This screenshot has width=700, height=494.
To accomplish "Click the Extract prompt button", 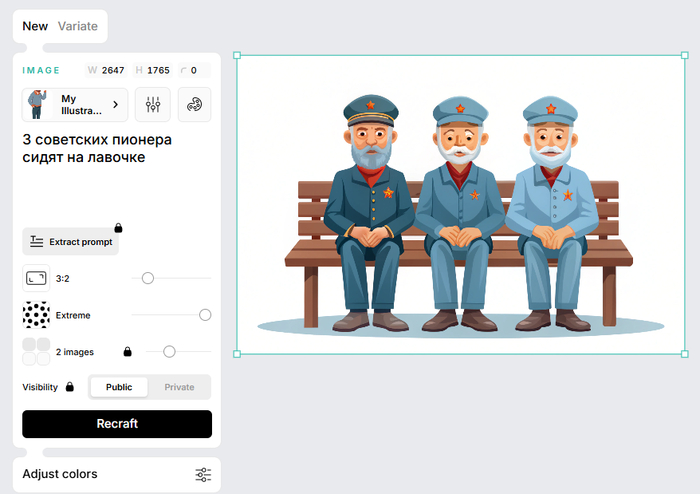I will pyautogui.click(x=70, y=242).
